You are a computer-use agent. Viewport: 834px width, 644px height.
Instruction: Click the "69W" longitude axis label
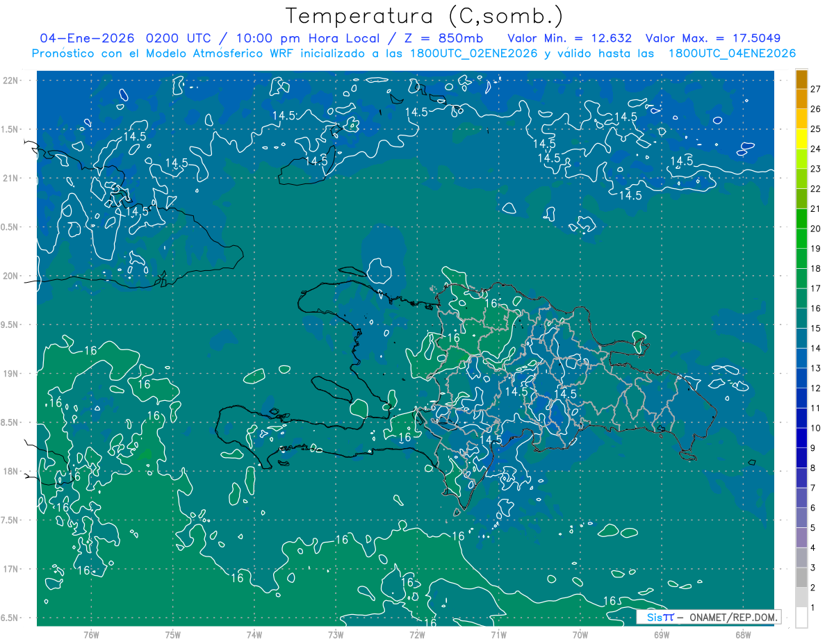tap(662, 635)
